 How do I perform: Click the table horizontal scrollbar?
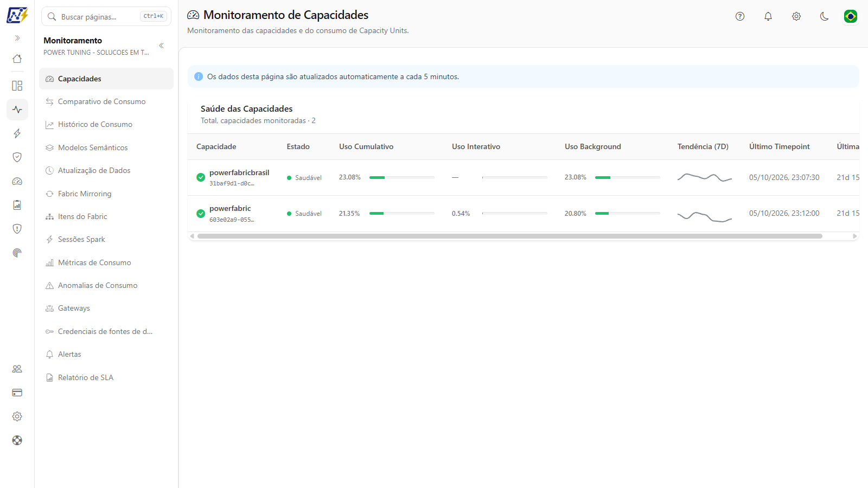click(510, 236)
